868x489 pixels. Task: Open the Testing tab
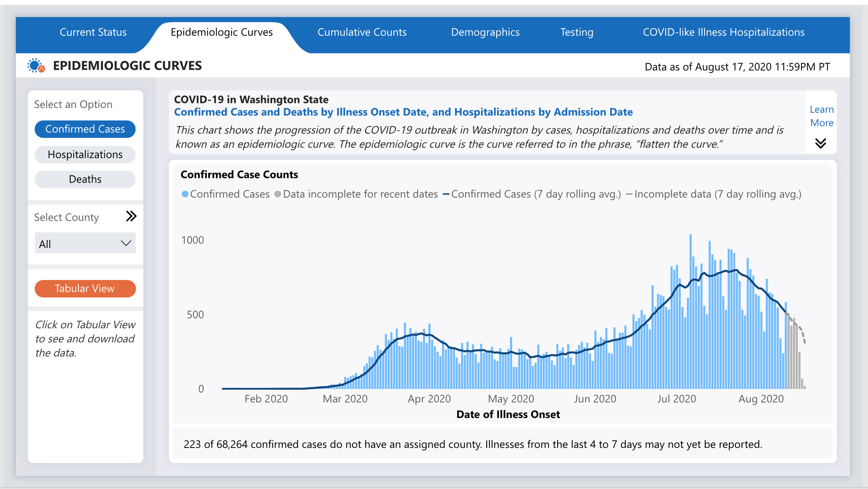pyautogui.click(x=577, y=32)
